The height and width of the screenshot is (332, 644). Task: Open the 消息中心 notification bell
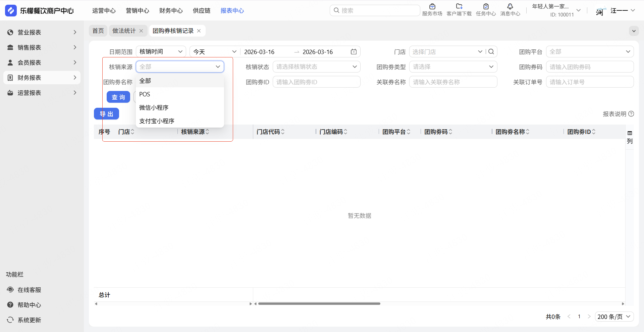click(x=510, y=7)
